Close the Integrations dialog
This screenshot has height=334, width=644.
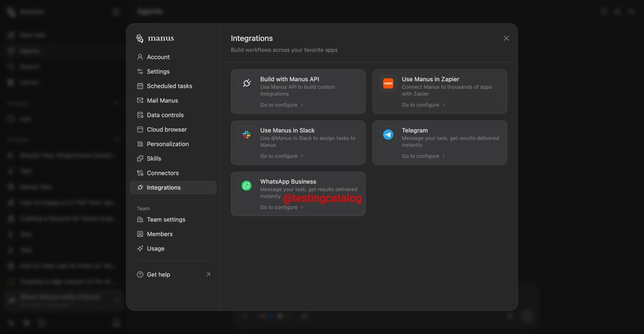[506, 38]
